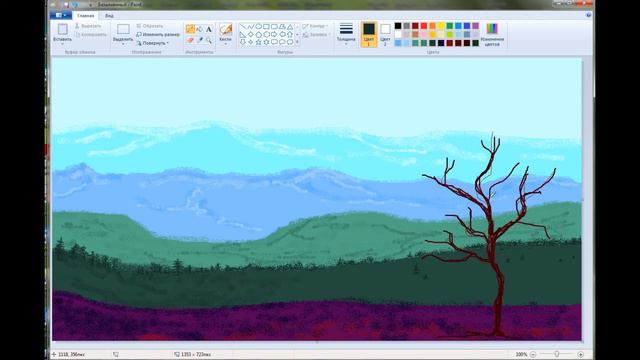
Task: Select the Magnifier tool
Action: pyautogui.click(x=209, y=40)
